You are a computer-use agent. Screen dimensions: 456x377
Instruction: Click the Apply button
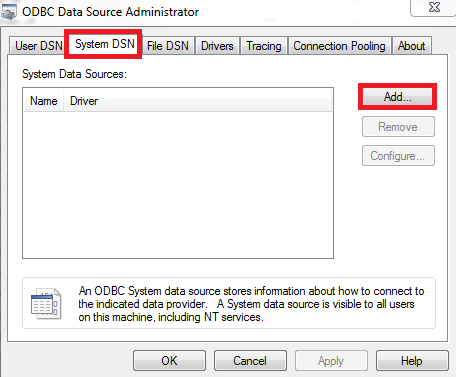(x=331, y=361)
